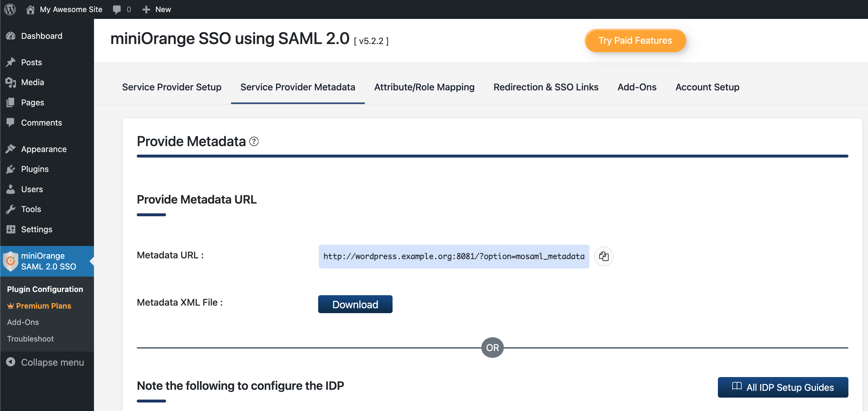Click the version label v5.2.2
Image resolution: width=868 pixels, height=411 pixels.
(371, 41)
